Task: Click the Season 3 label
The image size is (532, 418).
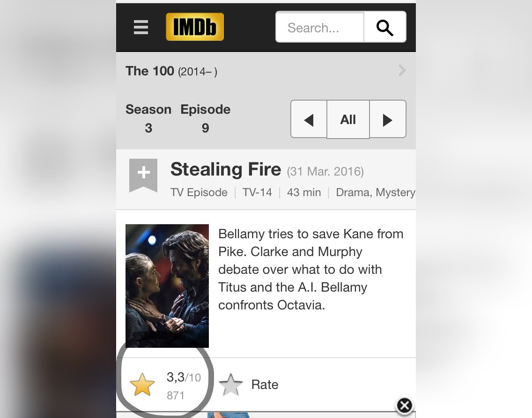Action: click(x=148, y=118)
